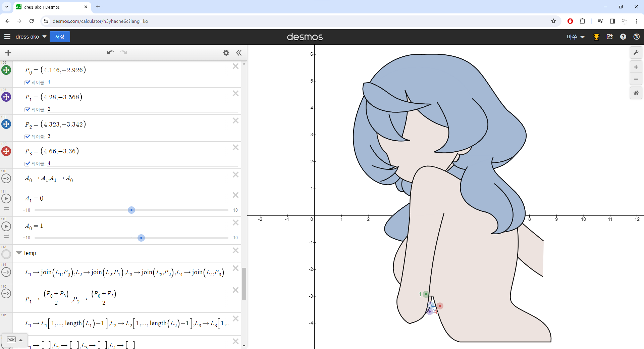Delete the P2 point expression

(235, 120)
